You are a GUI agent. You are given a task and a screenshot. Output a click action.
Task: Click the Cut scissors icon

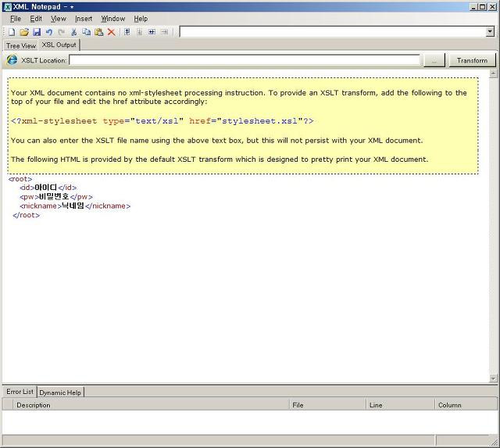point(74,32)
